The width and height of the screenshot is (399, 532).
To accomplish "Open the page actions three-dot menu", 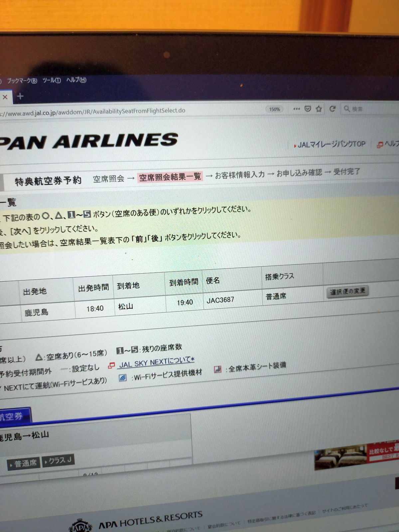I will click(296, 109).
